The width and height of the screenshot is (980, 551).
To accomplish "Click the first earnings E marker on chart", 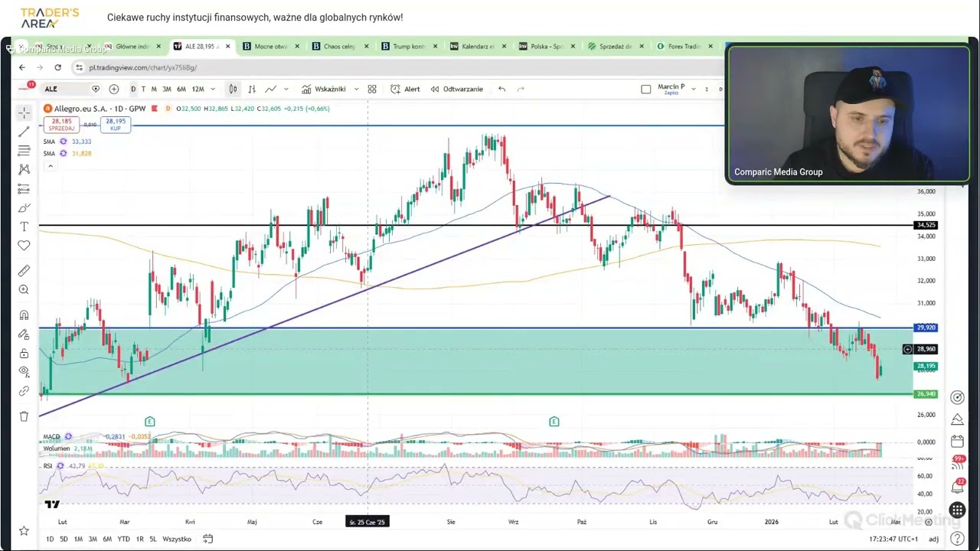I will [150, 422].
